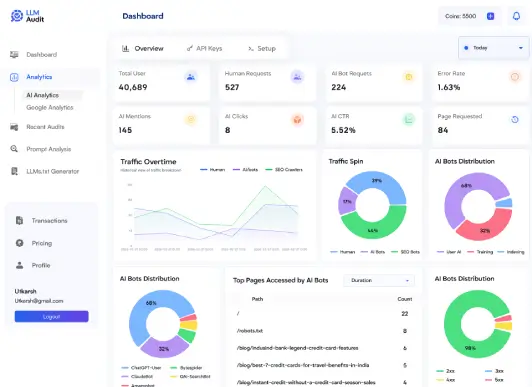The width and height of the screenshot is (532, 387).
Task: Click the Count column header
Action: point(405,299)
